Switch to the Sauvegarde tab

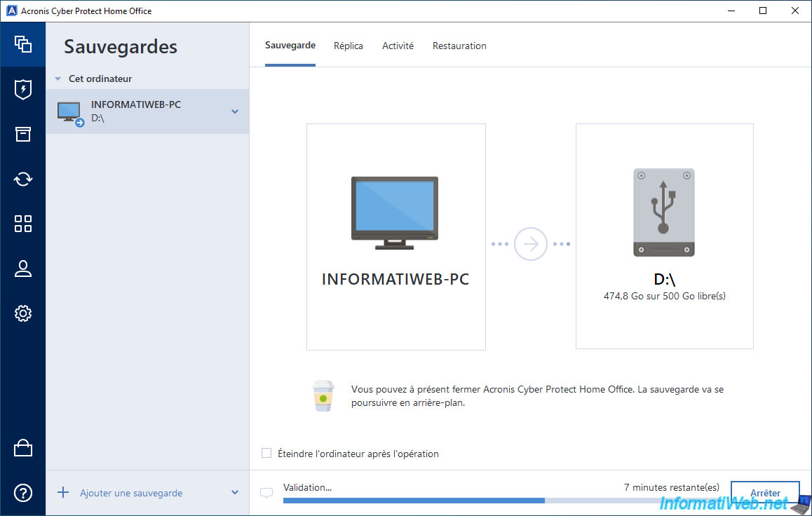click(x=290, y=46)
